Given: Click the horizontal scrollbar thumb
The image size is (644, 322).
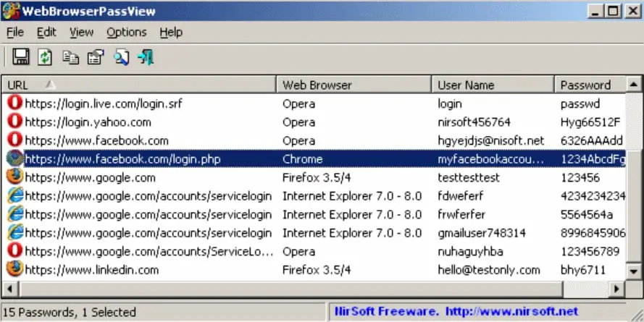Looking at the screenshot, I should tap(290, 289).
